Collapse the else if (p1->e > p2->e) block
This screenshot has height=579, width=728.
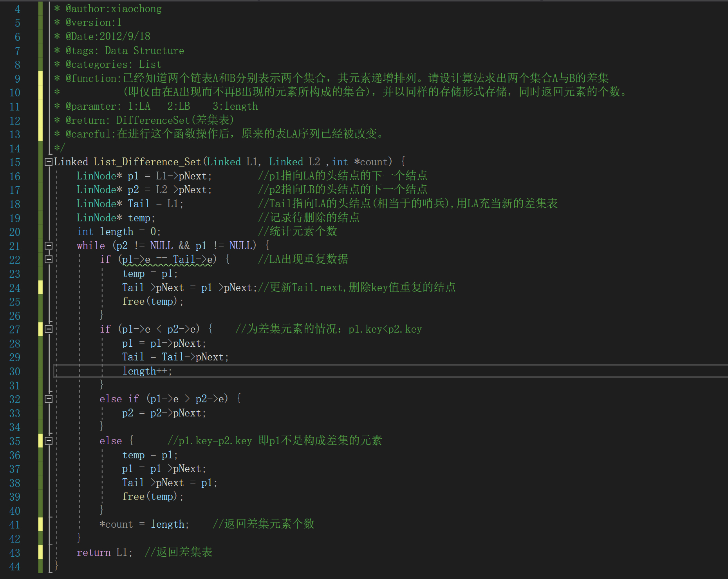(x=49, y=399)
